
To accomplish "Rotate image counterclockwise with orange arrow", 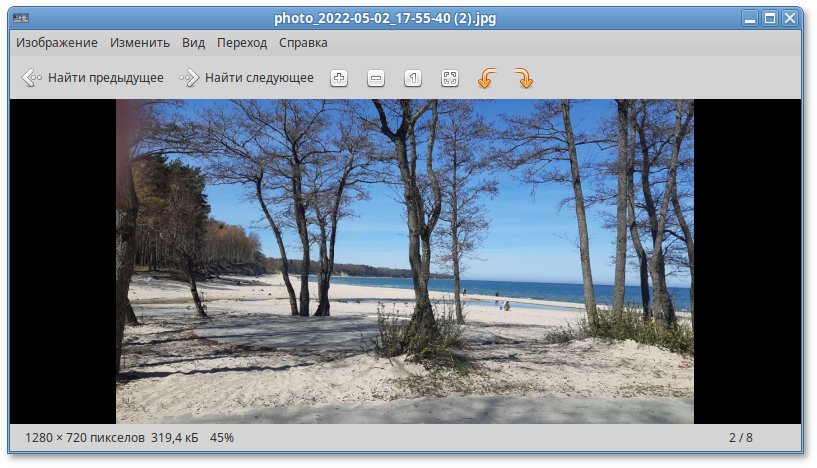I will click(486, 78).
